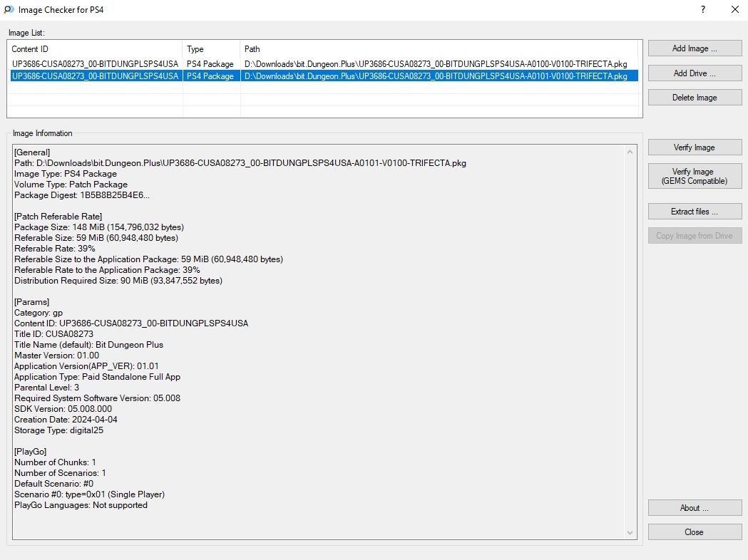Click the image information scroll up arrow
Screen dimensions: 748x560
point(630,152)
